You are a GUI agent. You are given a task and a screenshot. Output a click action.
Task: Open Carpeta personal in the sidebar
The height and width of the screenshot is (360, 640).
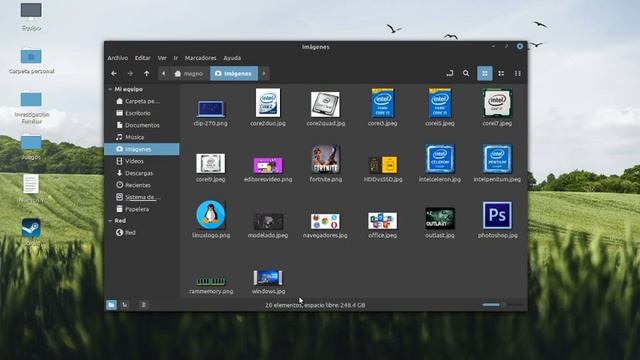tap(142, 101)
